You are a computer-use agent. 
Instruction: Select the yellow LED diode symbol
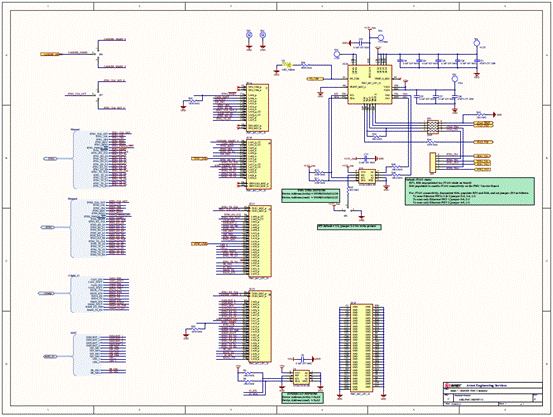pyautogui.click(x=288, y=65)
